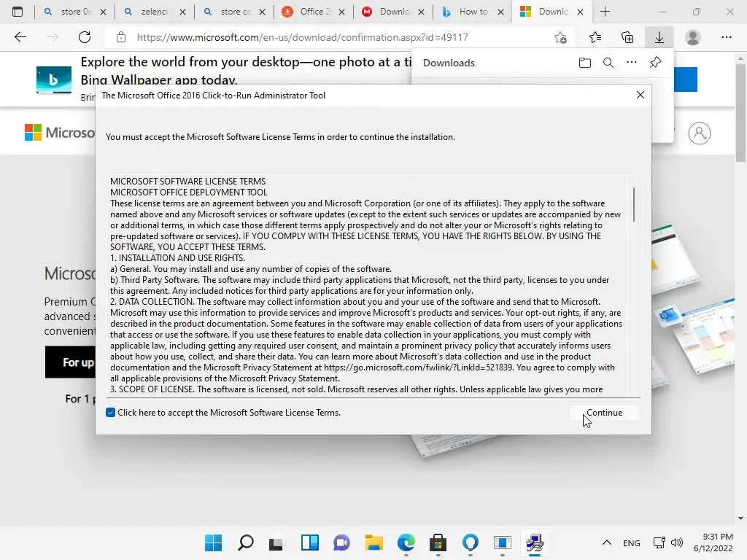Click the Microsoft account sign-in icon
The height and width of the screenshot is (560, 747).
pyautogui.click(x=700, y=133)
